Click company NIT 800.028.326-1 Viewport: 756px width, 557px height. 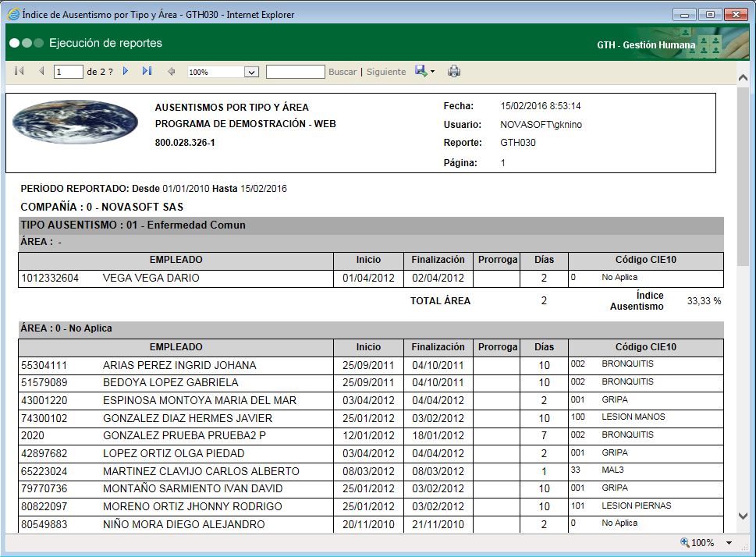click(x=185, y=143)
